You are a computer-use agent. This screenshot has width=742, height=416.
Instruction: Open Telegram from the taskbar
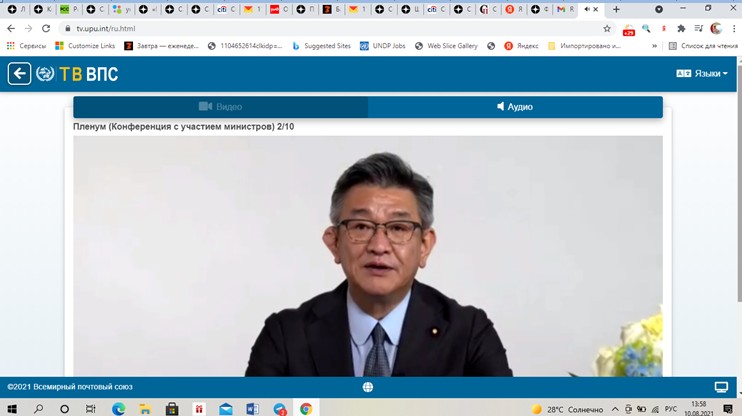click(280, 409)
